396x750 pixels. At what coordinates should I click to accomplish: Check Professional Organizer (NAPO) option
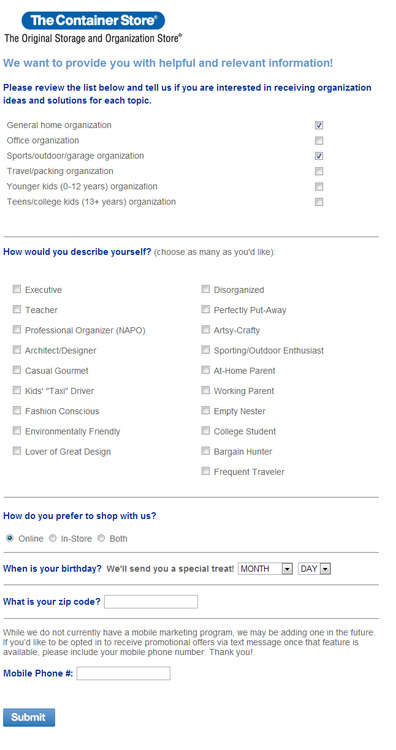click(17, 330)
